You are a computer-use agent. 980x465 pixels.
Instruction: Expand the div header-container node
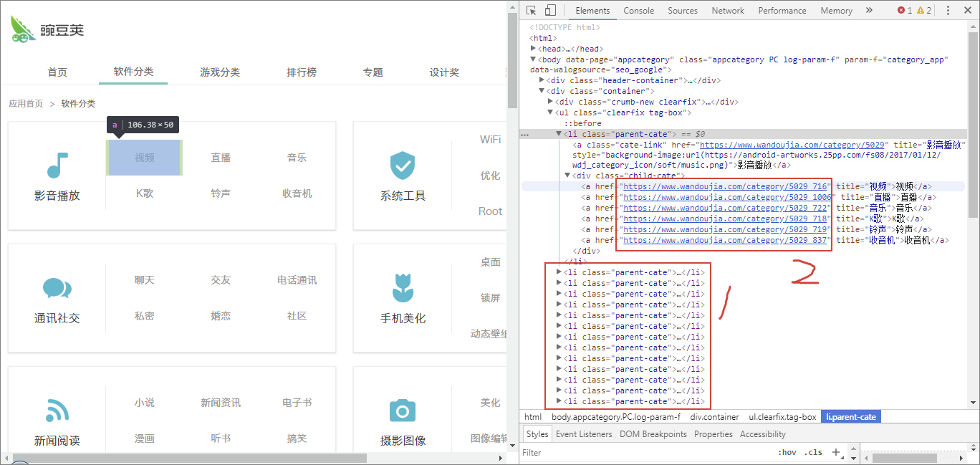point(542,80)
